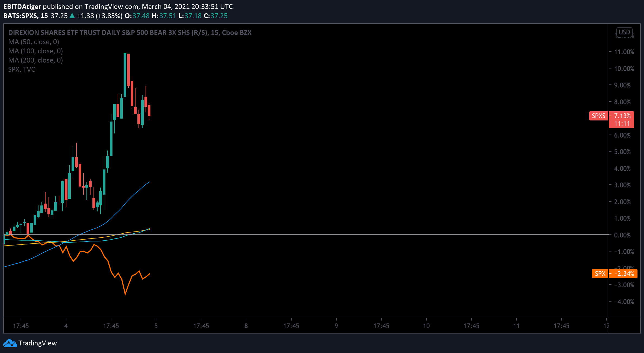Click the date 8 on time axis
This screenshot has width=644, height=353.
tap(246, 326)
